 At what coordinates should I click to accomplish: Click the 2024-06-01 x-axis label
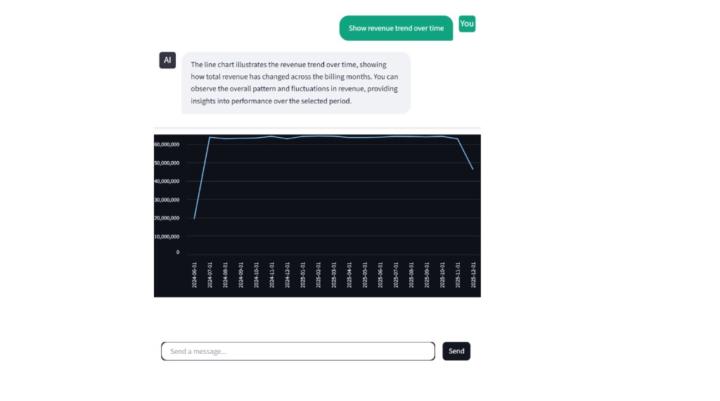coord(195,273)
